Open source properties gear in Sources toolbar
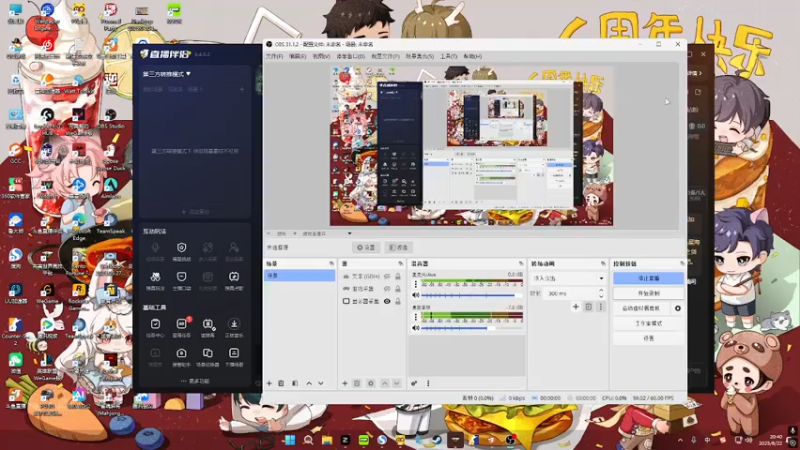 coord(371,383)
